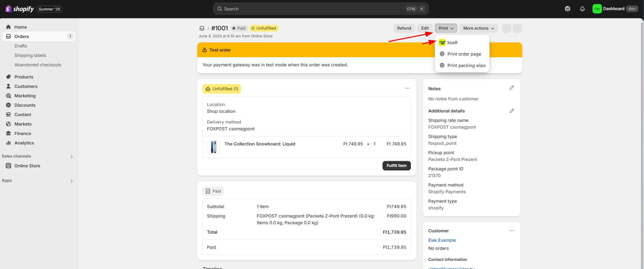Click the Shopify logo
This screenshot has height=269, width=644.
tap(20, 9)
